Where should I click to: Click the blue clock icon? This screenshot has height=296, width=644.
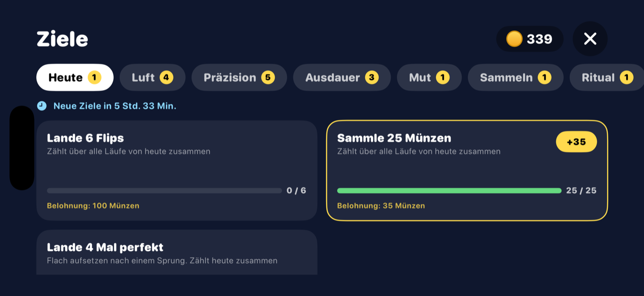tap(42, 106)
